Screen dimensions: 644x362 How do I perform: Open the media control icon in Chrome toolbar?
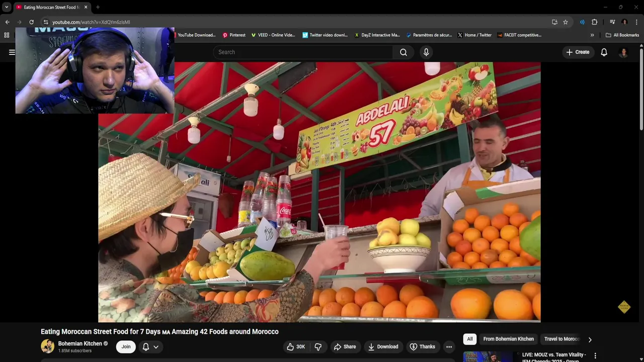point(612,22)
